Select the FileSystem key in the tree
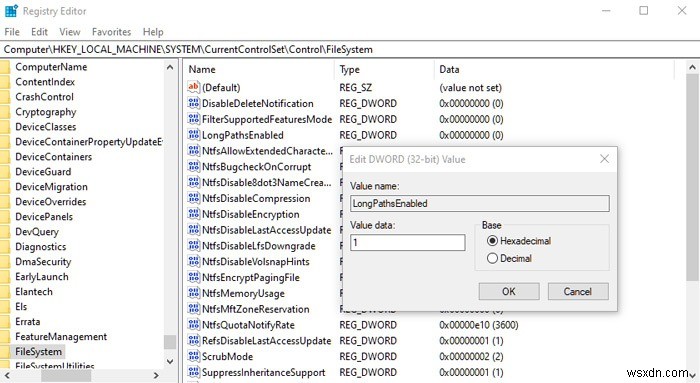This screenshot has width=700, height=383. pyautogui.click(x=38, y=352)
